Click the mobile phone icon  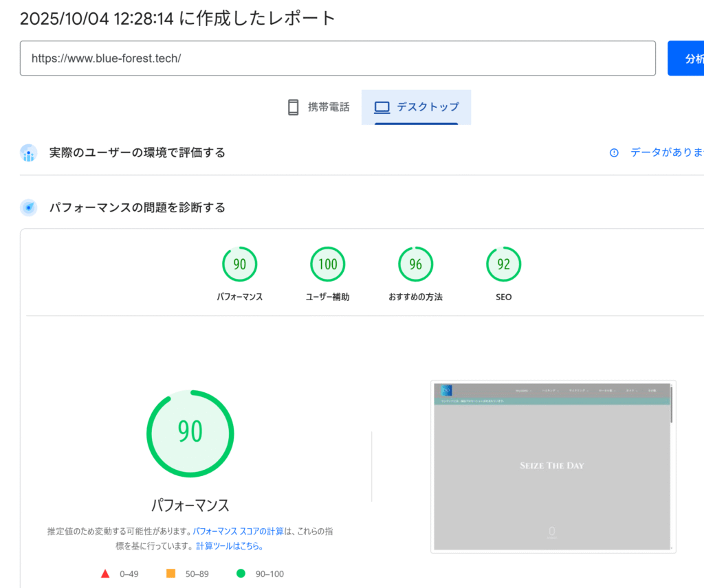pyautogui.click(x=294, y=107)
